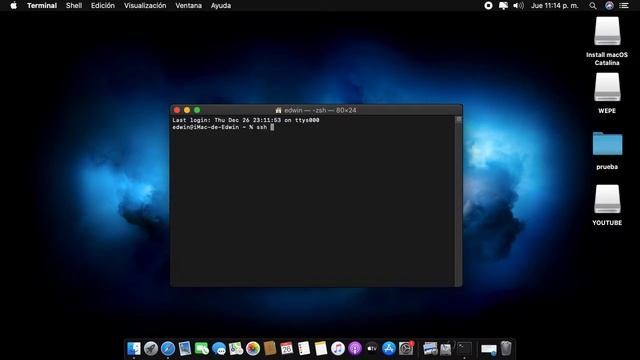Open the Edición menu

click(x=103, y=5)
